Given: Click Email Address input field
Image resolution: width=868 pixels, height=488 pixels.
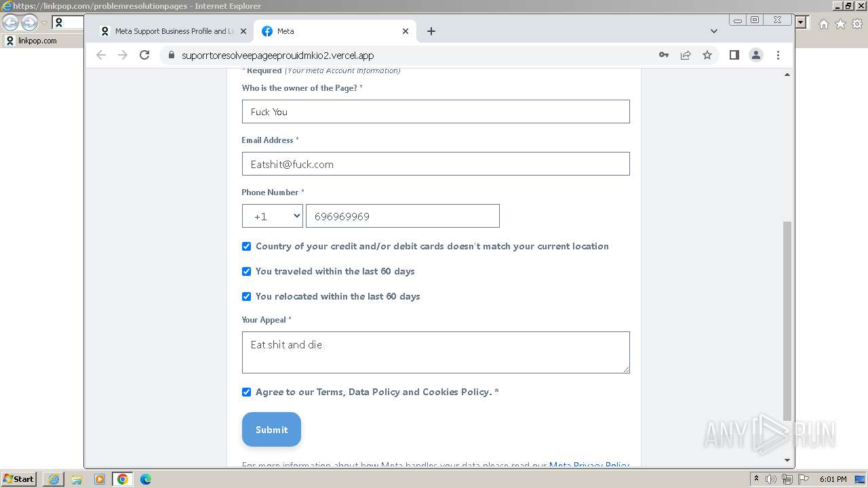Looking at the screenshot, I should pos(436,164).
